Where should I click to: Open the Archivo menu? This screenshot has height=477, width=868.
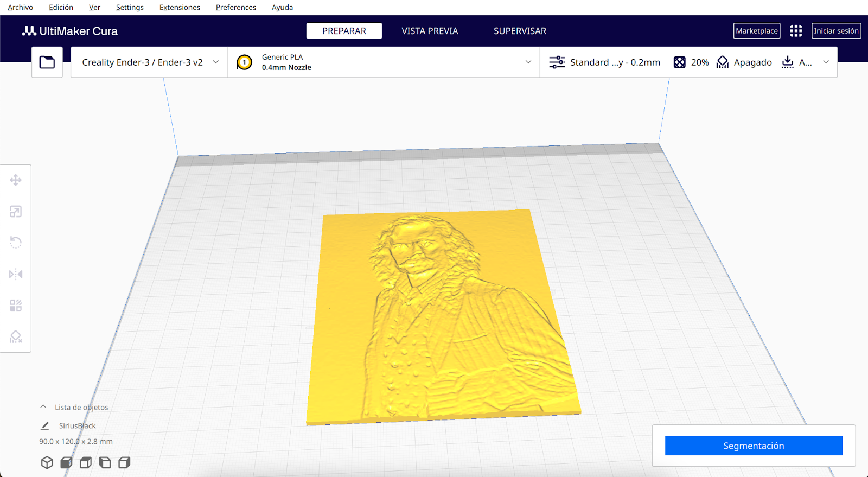(x=21, y=8)
